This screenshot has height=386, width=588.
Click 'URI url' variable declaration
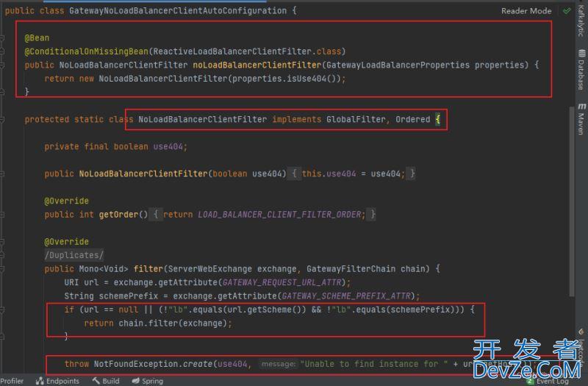tap(82, 282)
